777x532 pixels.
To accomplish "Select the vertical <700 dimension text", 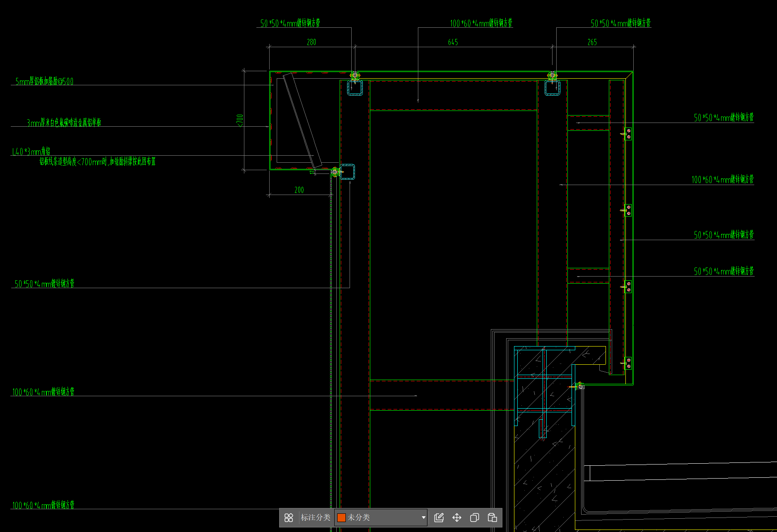I will pyautogui.click(x=240, y=120).
